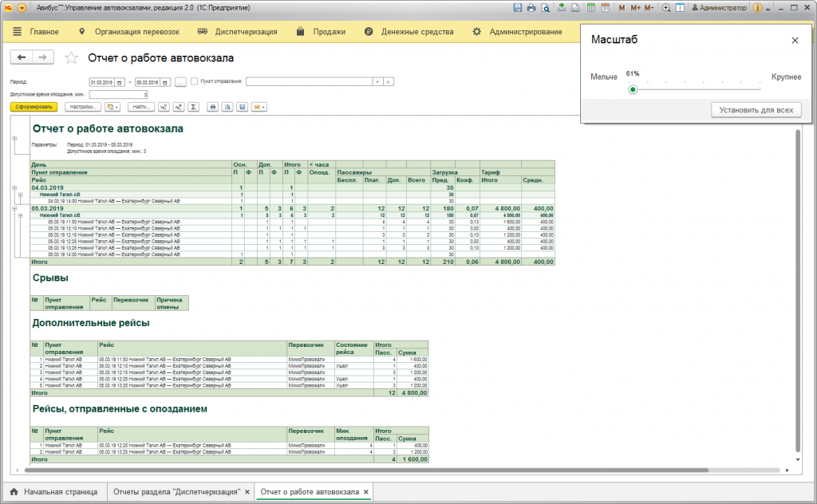Click the Sum (Σ) toolbar icon

[193, 106]
